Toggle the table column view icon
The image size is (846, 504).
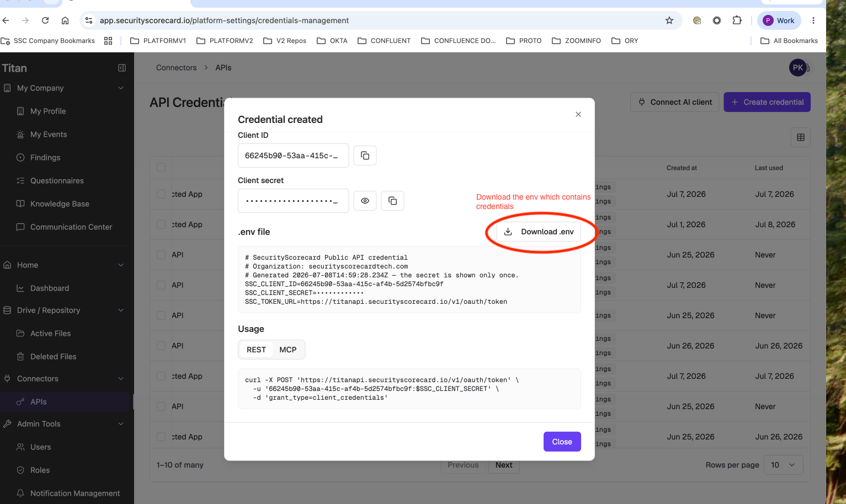coord(801,137)
